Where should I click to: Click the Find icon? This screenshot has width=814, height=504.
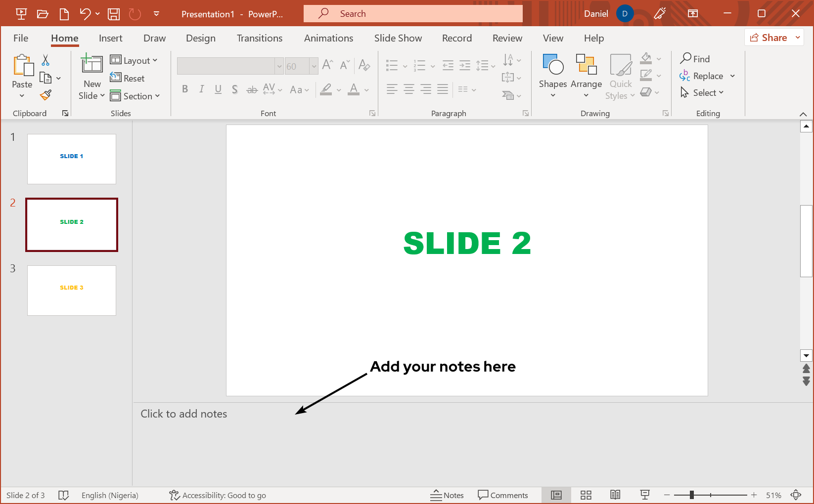(x=685, y=58)
